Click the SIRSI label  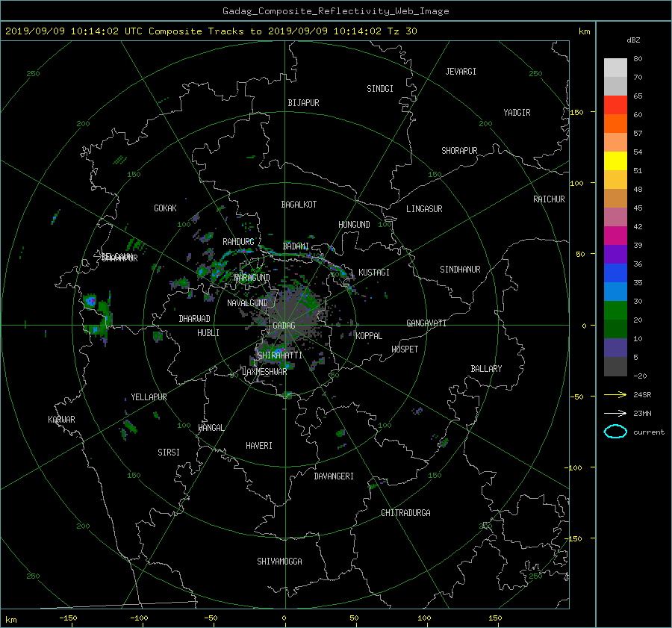coord(169,453)
